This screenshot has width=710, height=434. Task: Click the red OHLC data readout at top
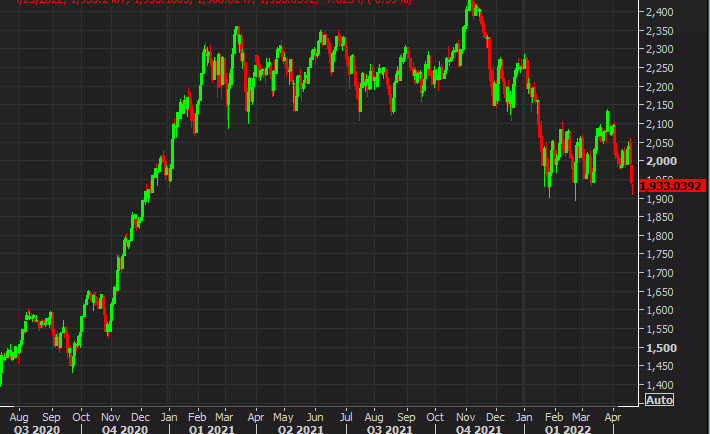200,4
